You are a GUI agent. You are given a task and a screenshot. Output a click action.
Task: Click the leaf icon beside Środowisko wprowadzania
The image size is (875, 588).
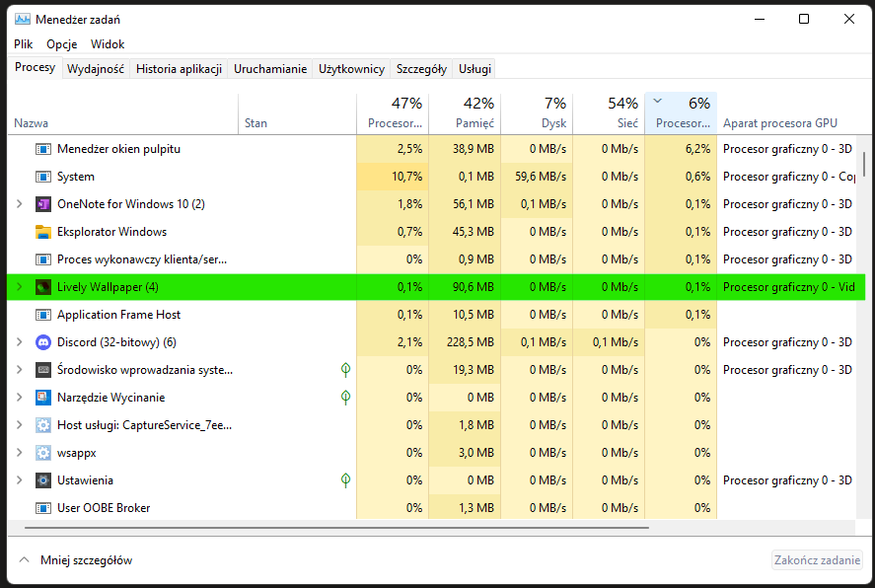345,370
